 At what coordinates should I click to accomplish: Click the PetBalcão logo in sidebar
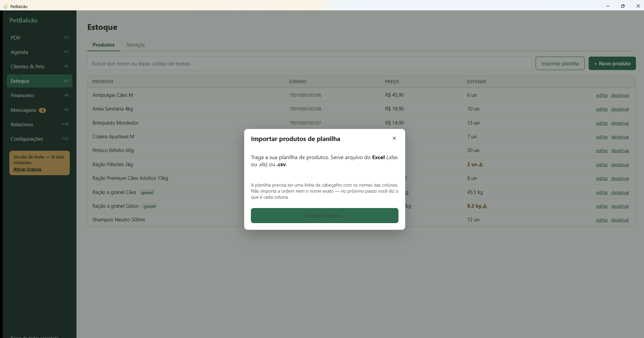point(23,20)
